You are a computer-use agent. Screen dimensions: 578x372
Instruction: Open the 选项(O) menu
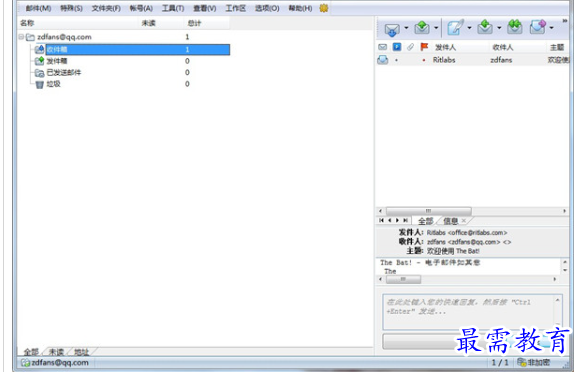coord(267,8)
